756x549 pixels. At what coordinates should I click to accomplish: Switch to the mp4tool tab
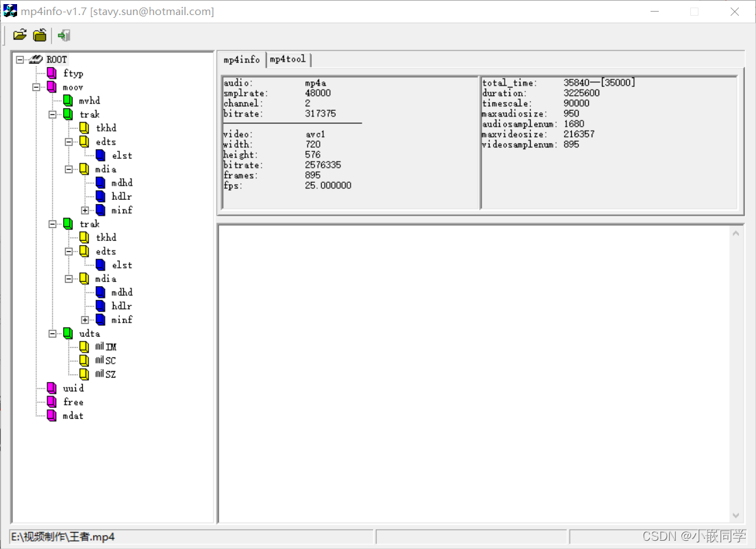click(x=288, y=60)
